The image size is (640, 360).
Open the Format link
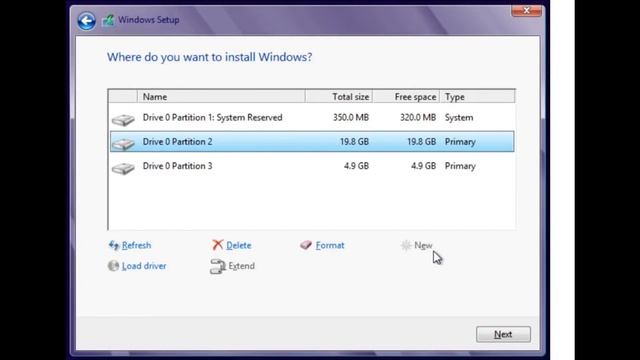coord(330,245)
